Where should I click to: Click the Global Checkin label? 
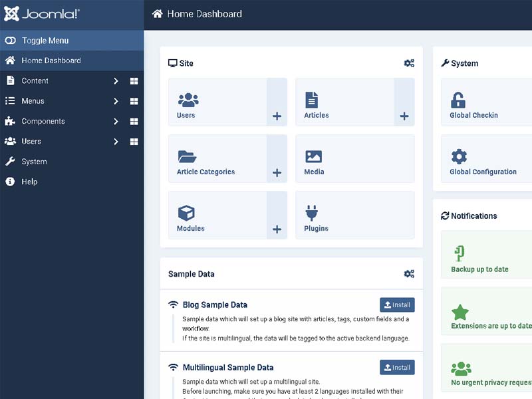(x=473, y=115)
